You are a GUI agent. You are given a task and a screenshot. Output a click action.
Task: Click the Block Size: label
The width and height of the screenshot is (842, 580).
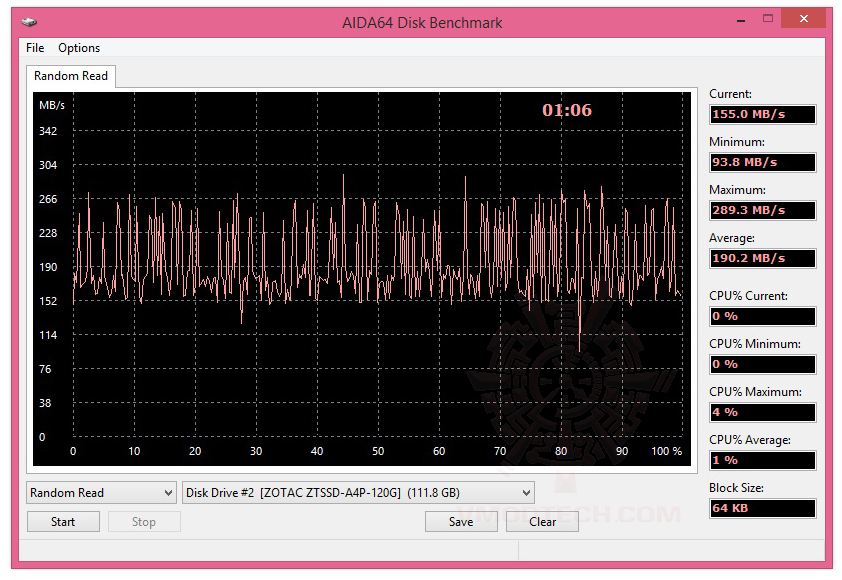(736, 488)
